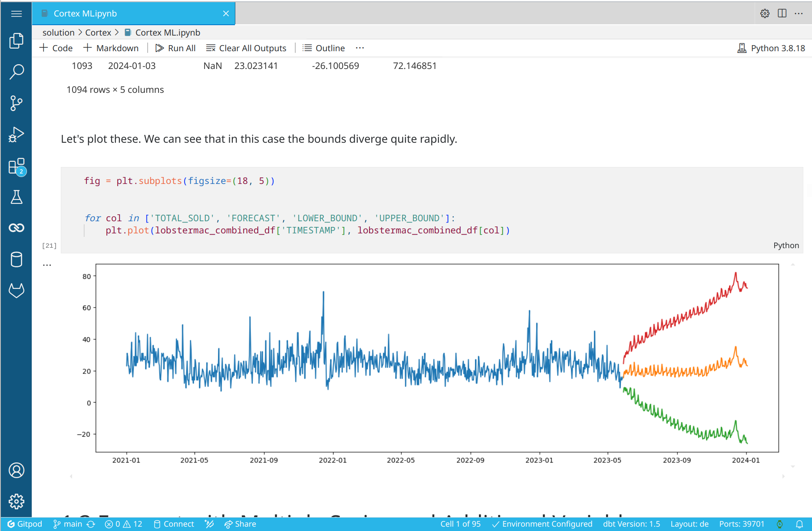Open the hamburger application menu
The image size is (812, 531).
16,13
